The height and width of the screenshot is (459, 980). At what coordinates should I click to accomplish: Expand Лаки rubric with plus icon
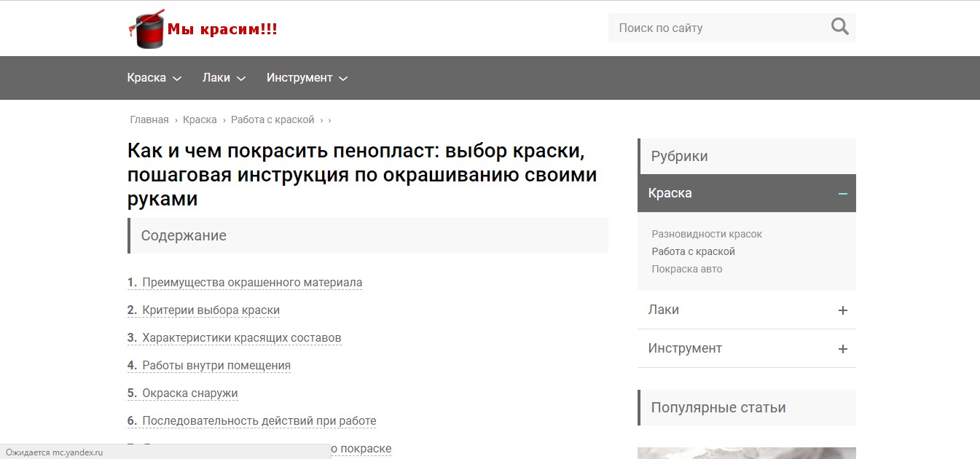tap(843, 310)
